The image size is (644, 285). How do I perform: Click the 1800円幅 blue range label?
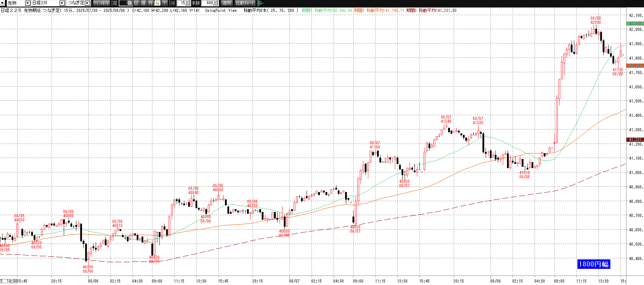[594, 264]
